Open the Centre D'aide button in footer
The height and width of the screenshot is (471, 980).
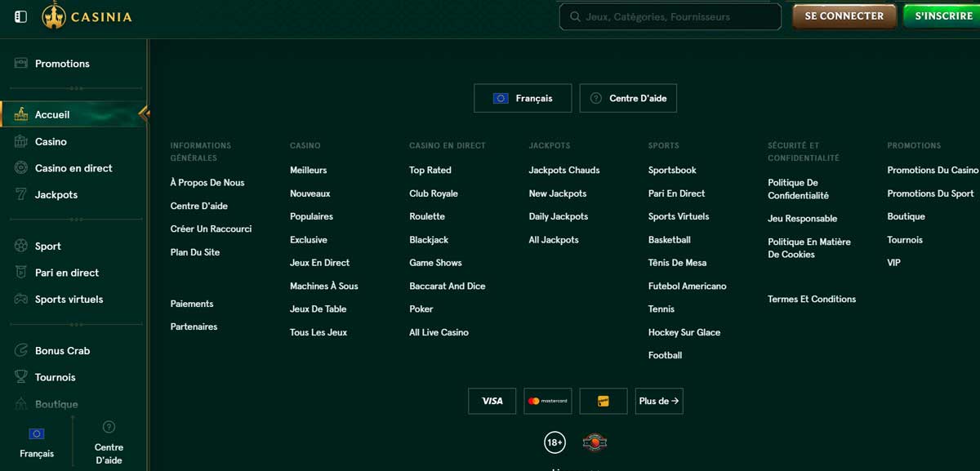(x=628, y=98)
